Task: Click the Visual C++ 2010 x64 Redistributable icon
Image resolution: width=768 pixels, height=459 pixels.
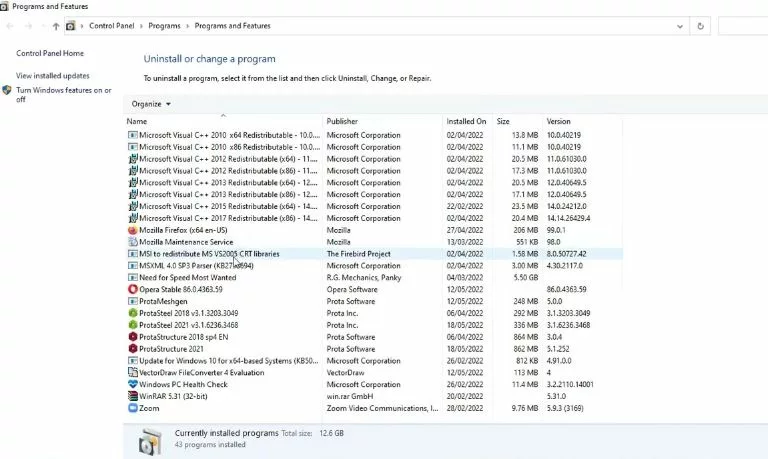Action: 132,135
